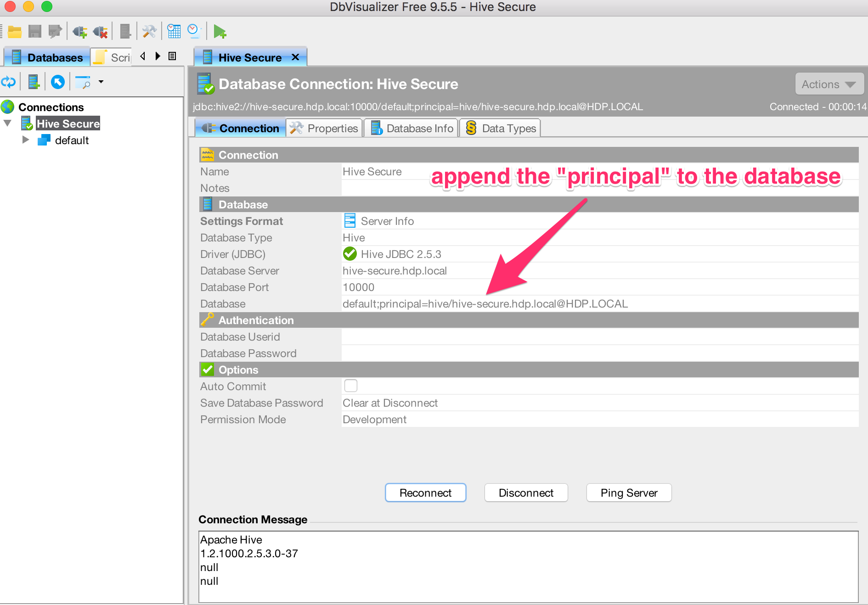Select the Connection sub-tab
This screenshot has width=868, height=605.
pos(241,128)
